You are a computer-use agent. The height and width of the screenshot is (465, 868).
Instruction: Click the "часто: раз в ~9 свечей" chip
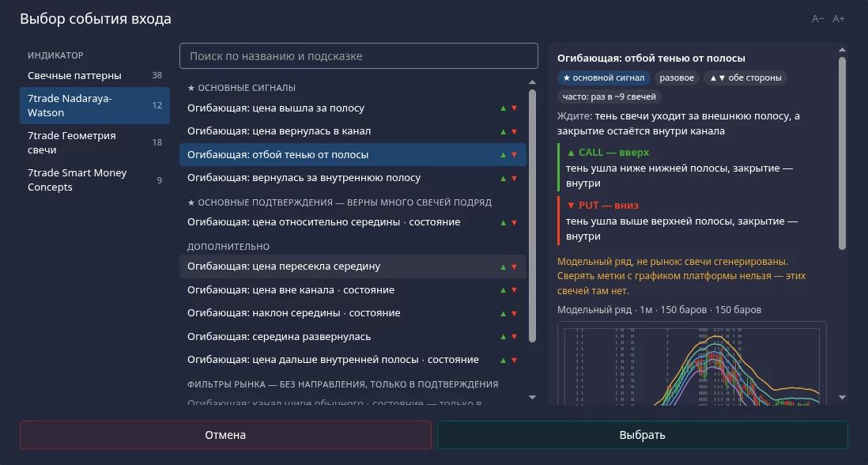[609, 96]
